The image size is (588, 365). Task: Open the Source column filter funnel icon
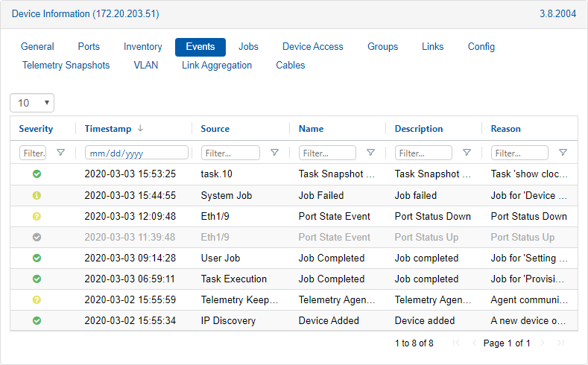pos(274,153)
